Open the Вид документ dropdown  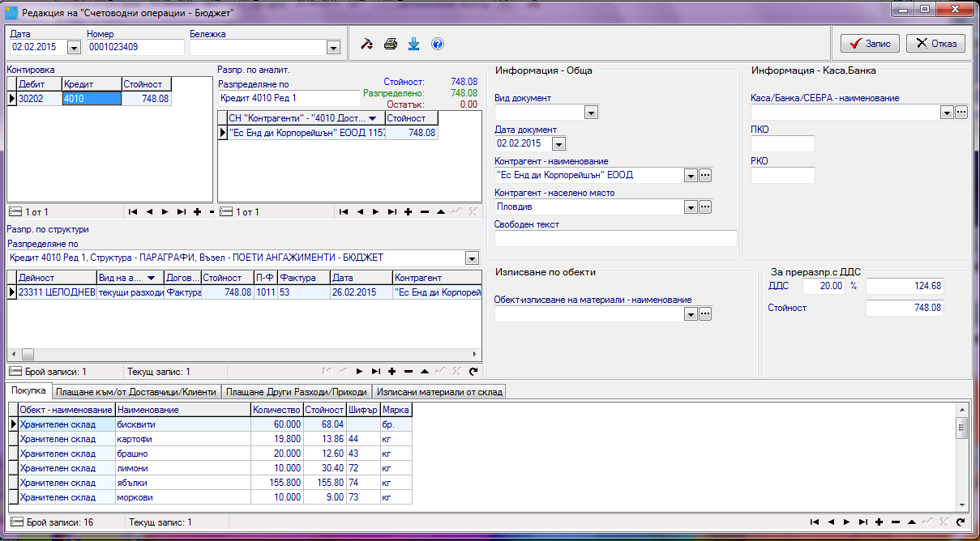click(x=591, y=113)
